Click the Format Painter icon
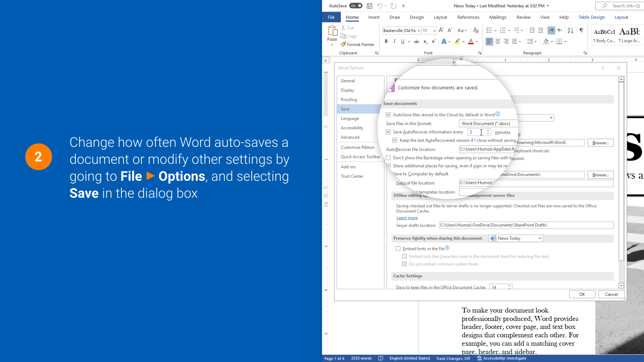The image size is (644, 362). (x=343, y=44)
